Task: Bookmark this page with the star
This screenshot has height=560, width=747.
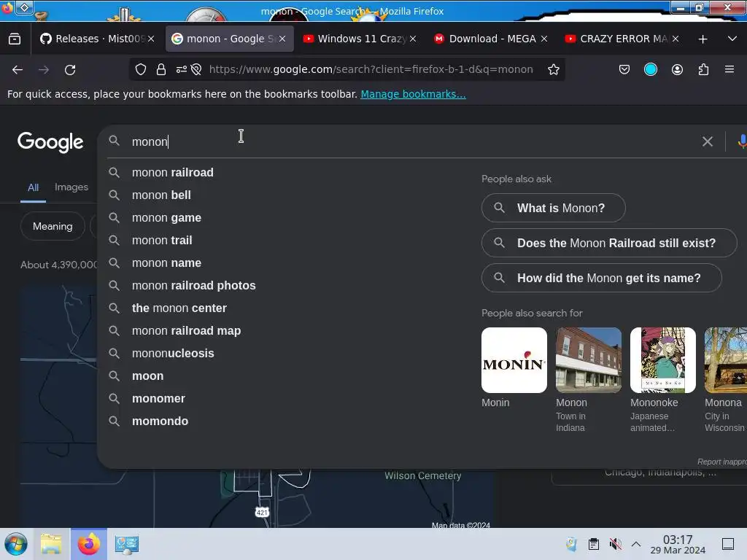Action: click(x=553, y=69)
